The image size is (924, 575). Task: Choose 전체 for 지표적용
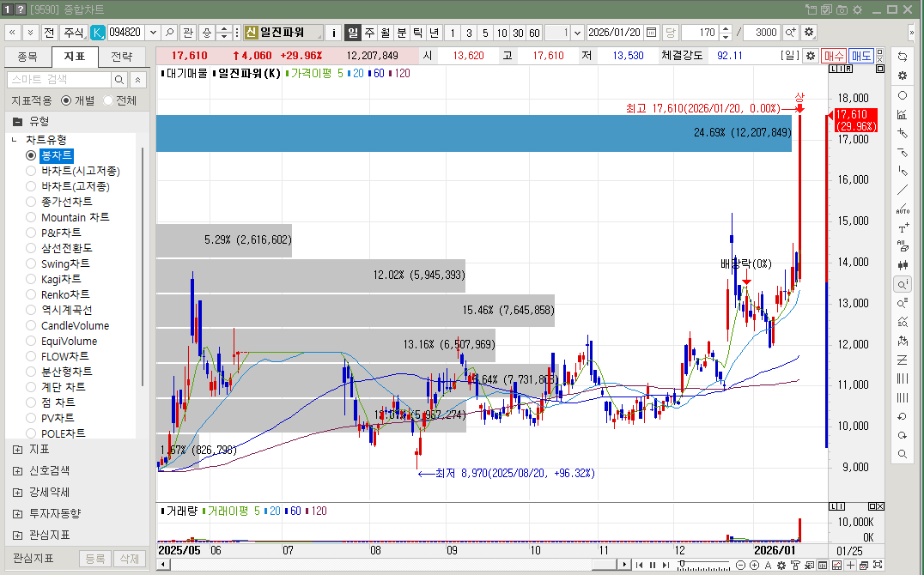click(x=108, y=100)
